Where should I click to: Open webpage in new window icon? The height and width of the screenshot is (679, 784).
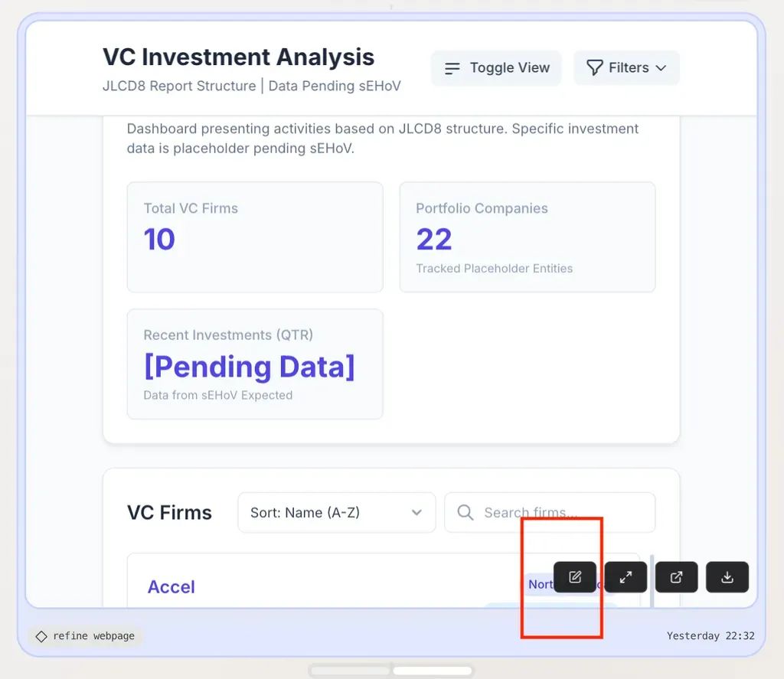(x=676, y=577)
